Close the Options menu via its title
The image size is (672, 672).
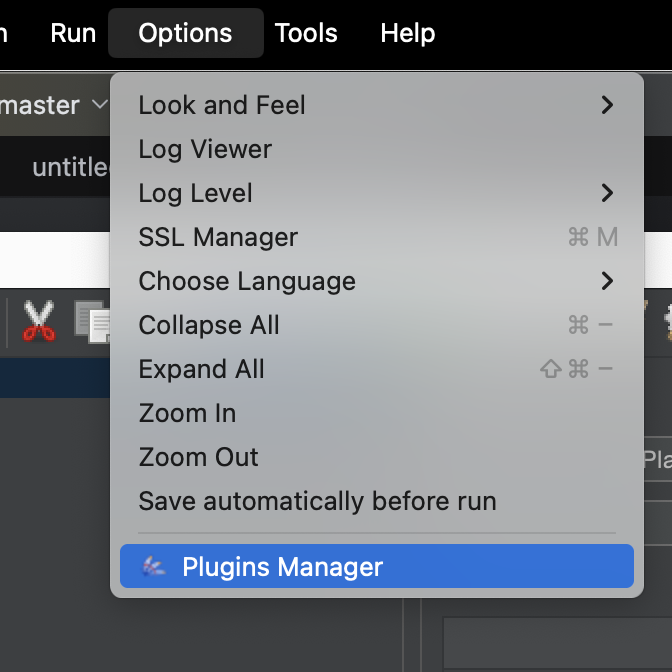coord(185,33)
